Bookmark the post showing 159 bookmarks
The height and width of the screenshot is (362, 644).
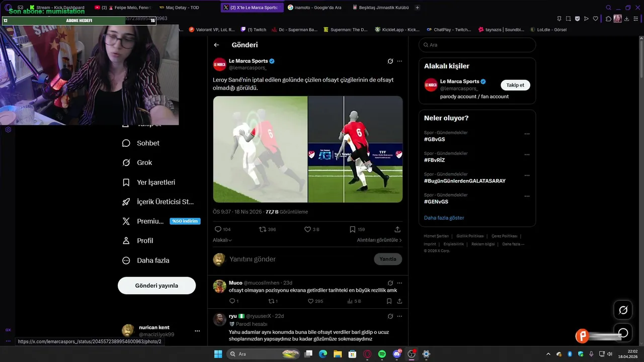click(353, 229)
